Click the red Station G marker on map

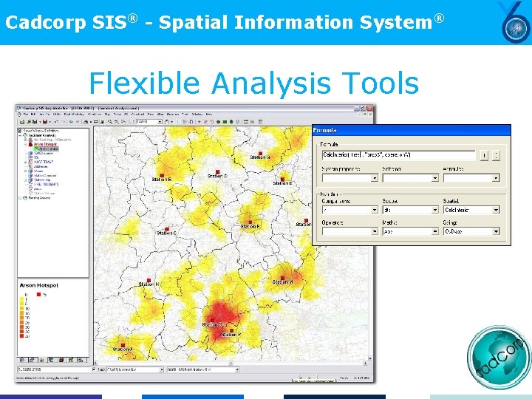click(x=260, y=154)
